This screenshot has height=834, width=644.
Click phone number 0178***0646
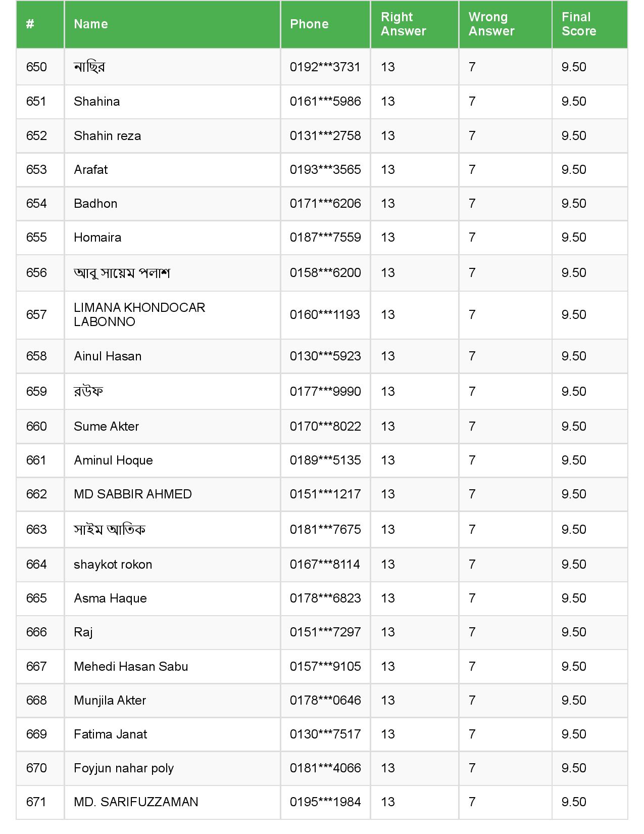[x=325, y=700]
